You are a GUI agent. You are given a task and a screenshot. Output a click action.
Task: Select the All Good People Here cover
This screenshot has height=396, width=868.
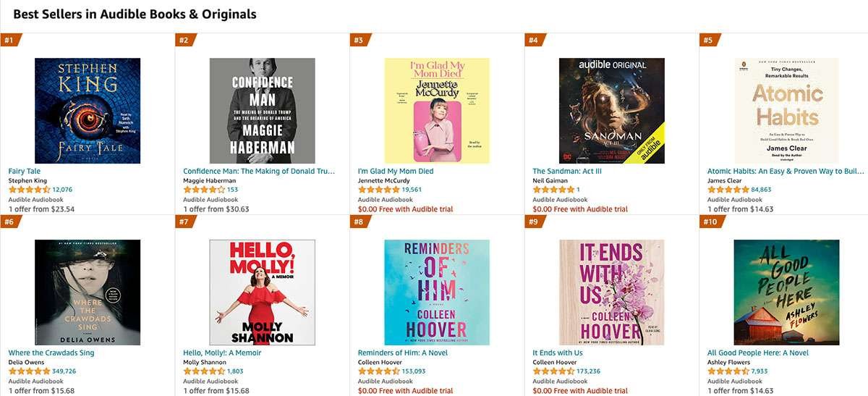tap(786, 292)
